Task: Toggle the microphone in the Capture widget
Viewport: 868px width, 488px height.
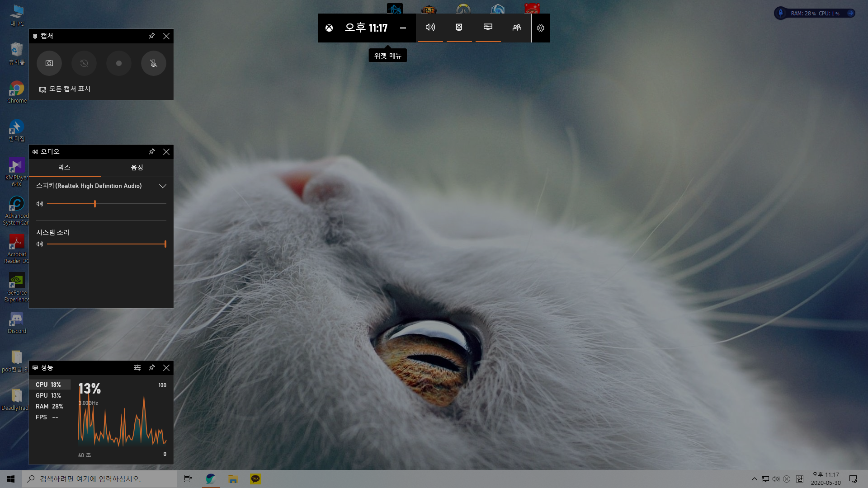Action: coord(154,63)
